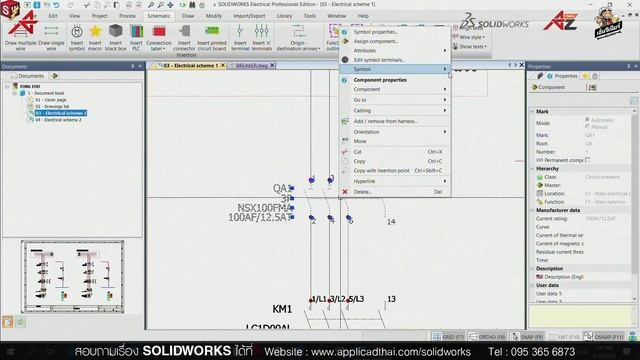Select 04 - Electrical scheme 2 in tree
Viewport: 640px width, 360px height.
[x=58, y=120]
